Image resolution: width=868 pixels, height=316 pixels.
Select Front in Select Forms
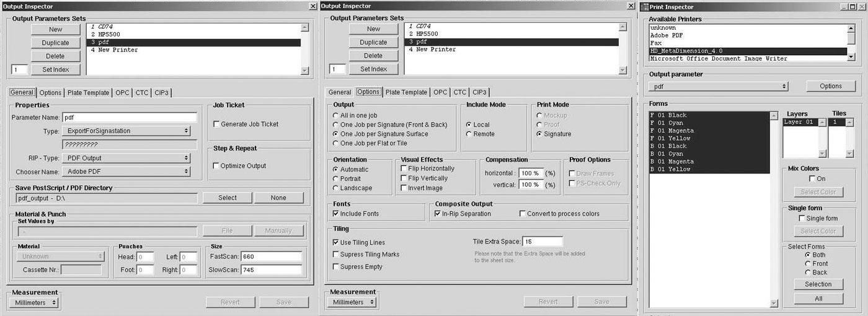808,263
